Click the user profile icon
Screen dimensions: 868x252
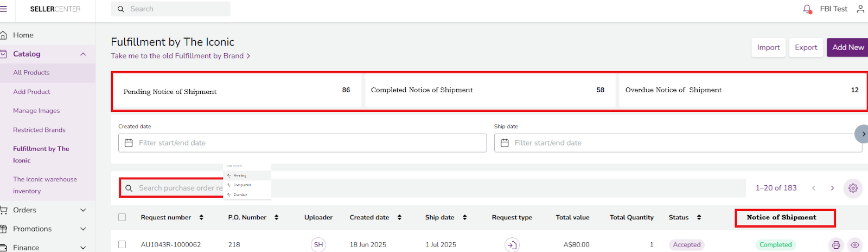(860, 9)
